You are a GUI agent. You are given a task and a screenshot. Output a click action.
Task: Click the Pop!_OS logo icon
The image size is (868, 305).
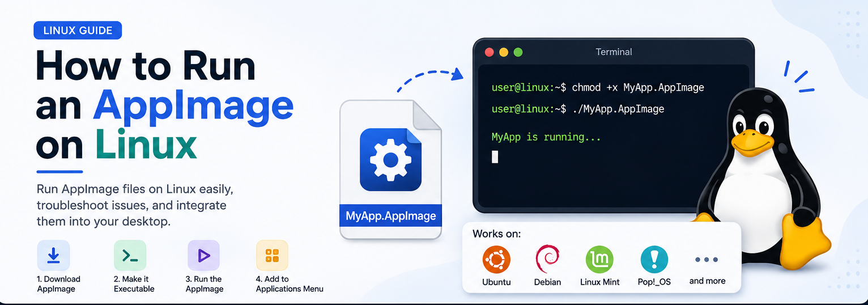click(x=654, y=260)
